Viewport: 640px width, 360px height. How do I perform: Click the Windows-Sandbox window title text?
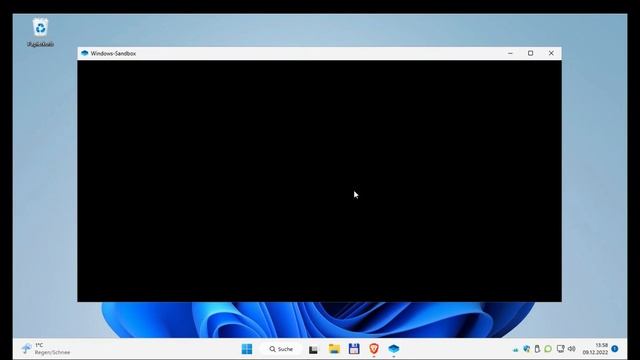point(113,53)
